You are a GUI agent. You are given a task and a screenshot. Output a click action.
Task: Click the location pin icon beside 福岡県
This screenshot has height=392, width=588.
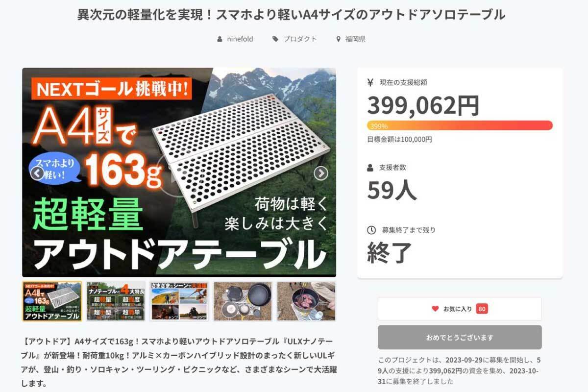tap(338, 39)
